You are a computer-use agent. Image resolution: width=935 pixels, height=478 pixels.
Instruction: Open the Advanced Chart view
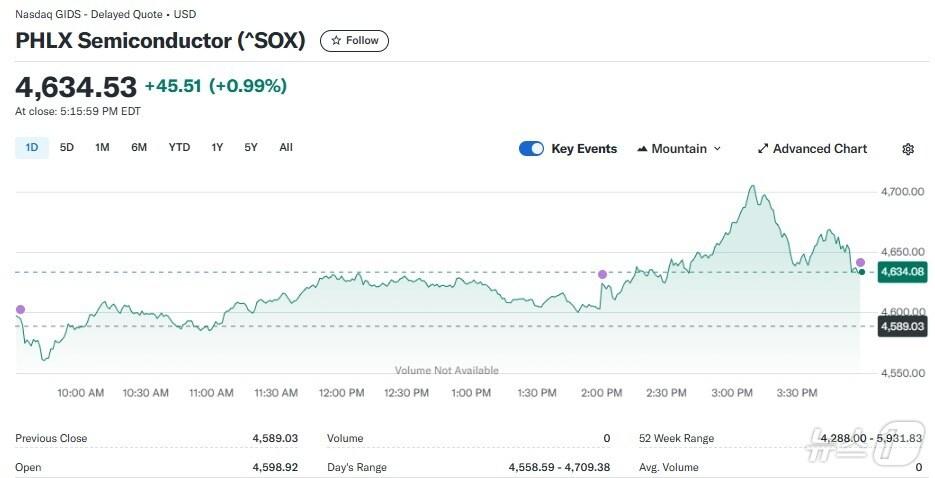[812, 149]
